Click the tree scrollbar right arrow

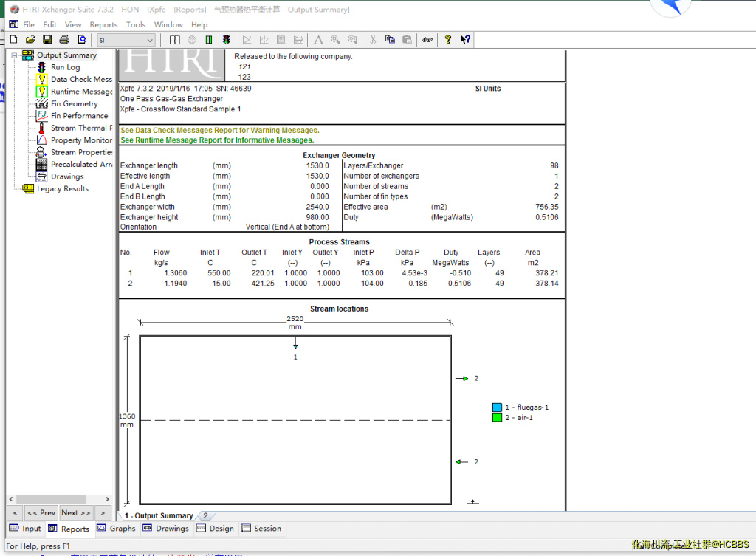pyautogui.click(x=108, y=499)
